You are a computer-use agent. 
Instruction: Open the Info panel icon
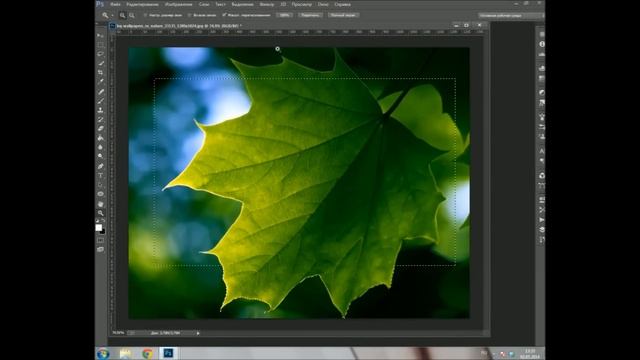pyautogui.click(x=542, y=44)
